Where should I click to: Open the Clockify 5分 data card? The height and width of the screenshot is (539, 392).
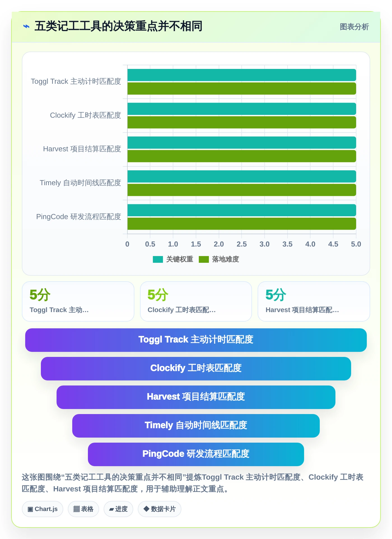pos(196,301)
